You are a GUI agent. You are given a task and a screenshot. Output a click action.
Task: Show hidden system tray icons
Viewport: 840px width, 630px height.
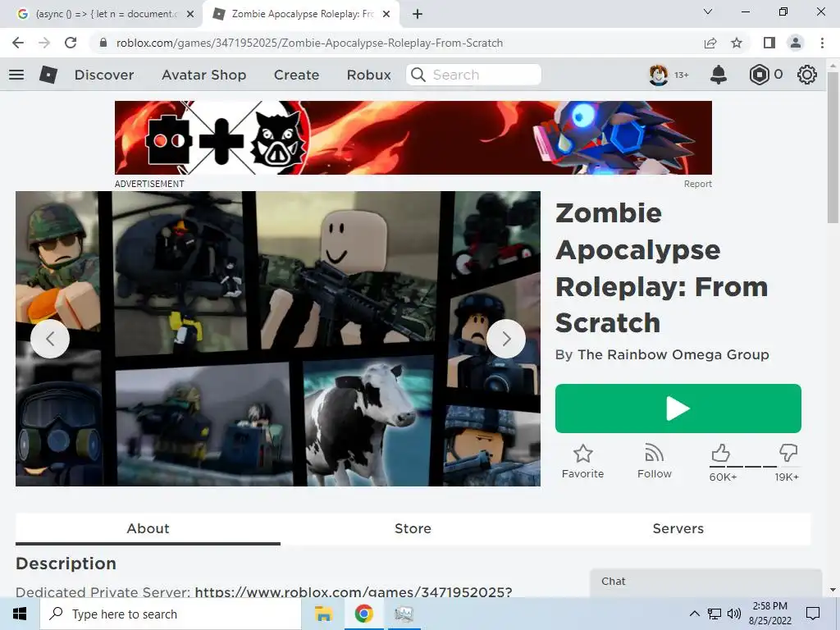694,614
